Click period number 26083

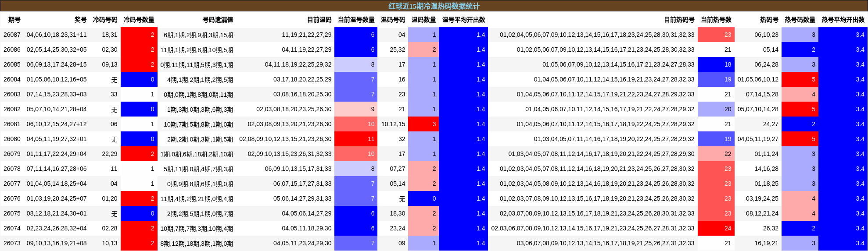12,94
